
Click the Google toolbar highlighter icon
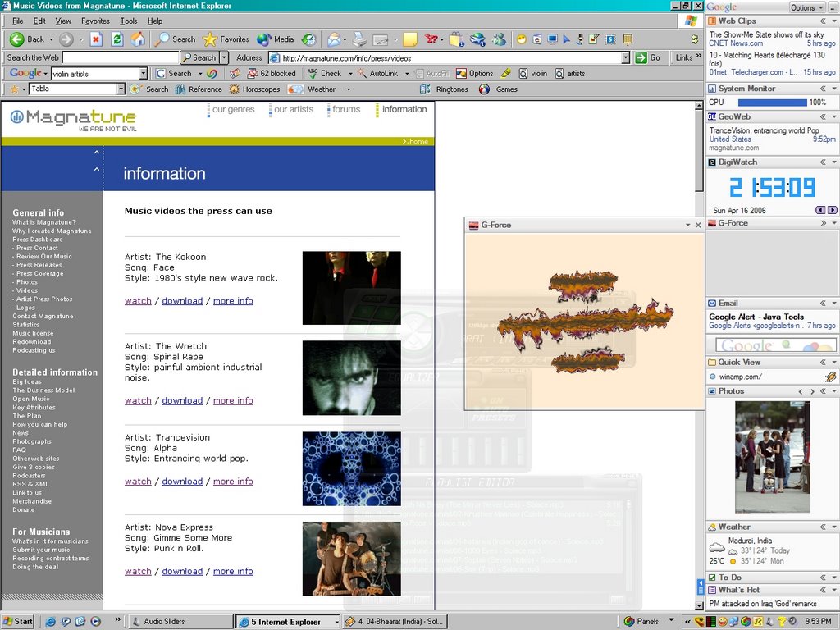point(506,73)
